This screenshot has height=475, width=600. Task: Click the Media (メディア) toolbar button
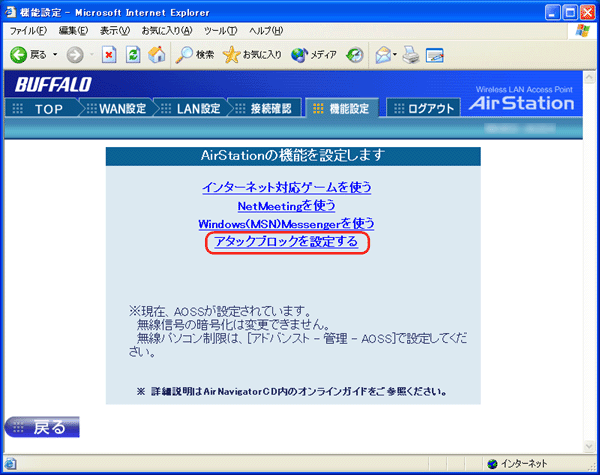point(313,55)
